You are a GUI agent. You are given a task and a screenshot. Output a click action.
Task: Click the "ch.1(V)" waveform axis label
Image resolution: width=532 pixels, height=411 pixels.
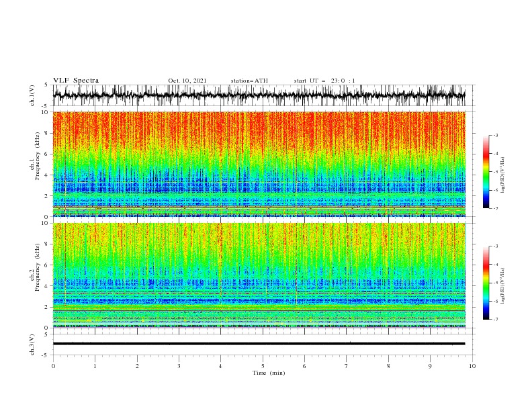click(32, 95)
